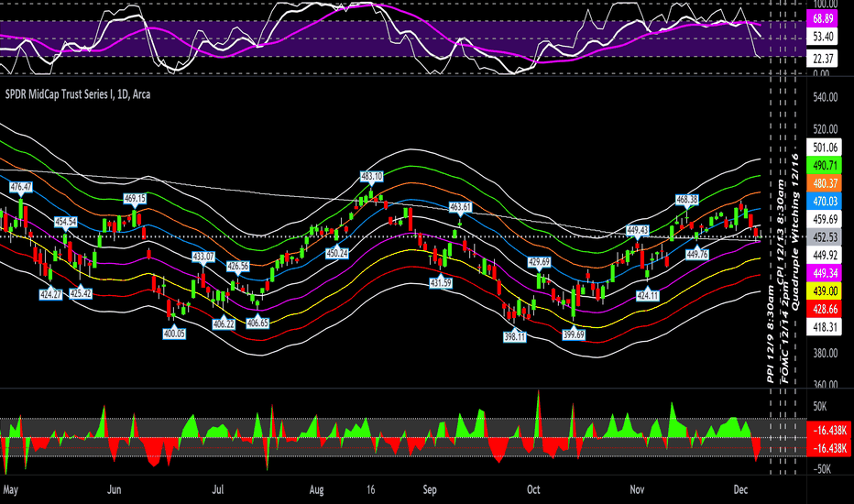Select the 463.61 price label
854x504 pixels.
(x=460, y=206)
